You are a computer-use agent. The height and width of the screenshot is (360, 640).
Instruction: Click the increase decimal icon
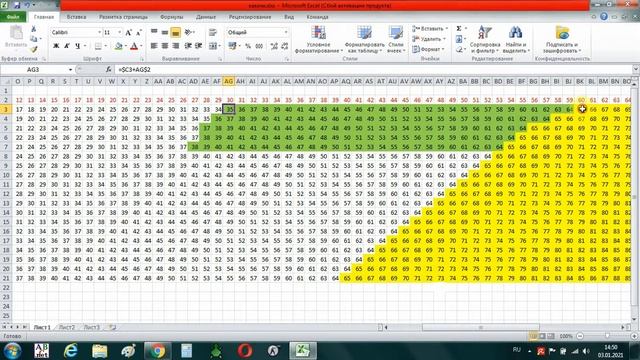(274, 46)
